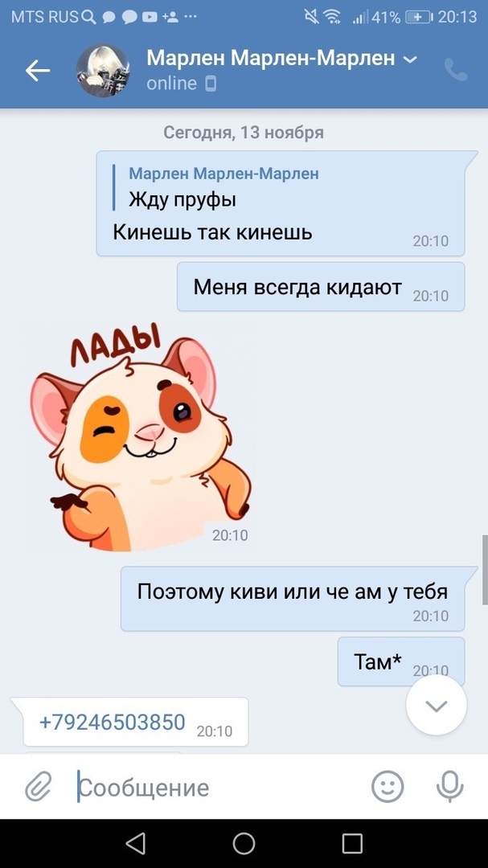Tap Android home circle button
This screenshot has height=868, width=488.
pos(244,844)
